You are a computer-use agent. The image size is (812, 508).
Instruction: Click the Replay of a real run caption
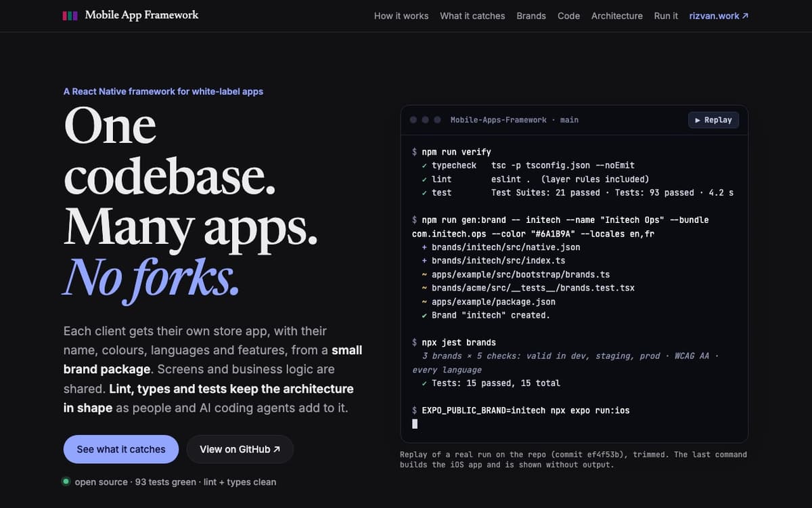[574, 459]
